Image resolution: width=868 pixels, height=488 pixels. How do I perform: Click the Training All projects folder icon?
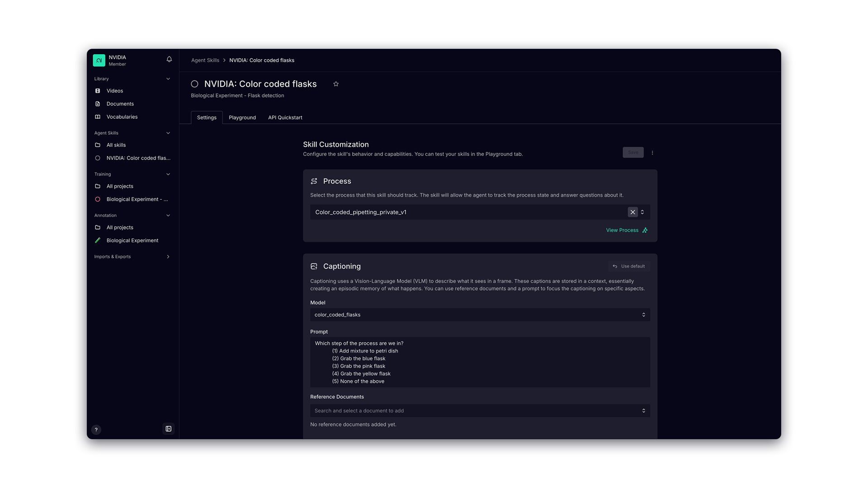98,186
